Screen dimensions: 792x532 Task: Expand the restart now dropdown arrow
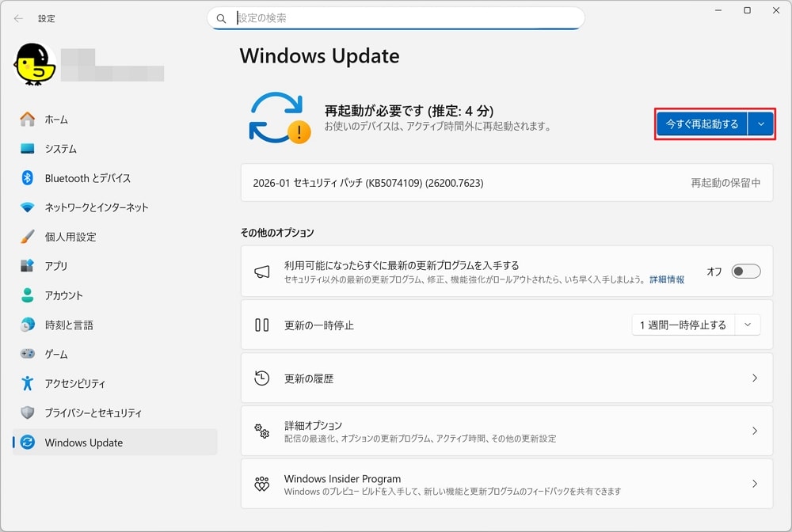(x=760, y=124)
